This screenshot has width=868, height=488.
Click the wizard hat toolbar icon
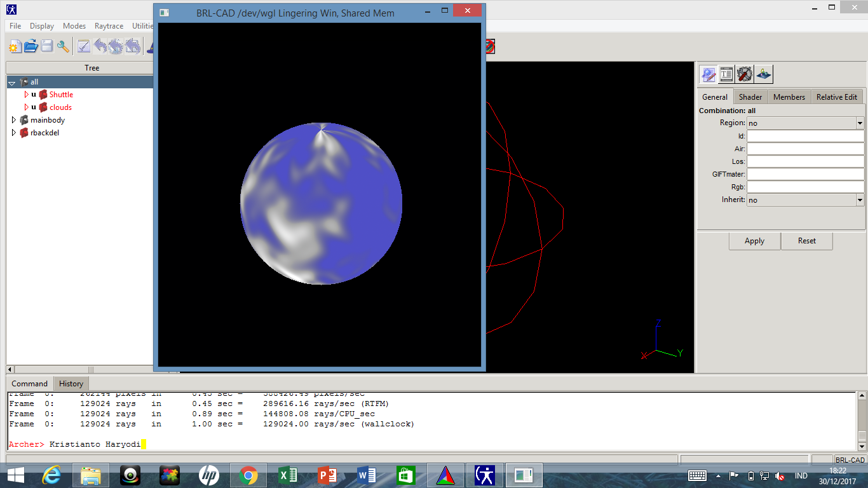(150, 46)
